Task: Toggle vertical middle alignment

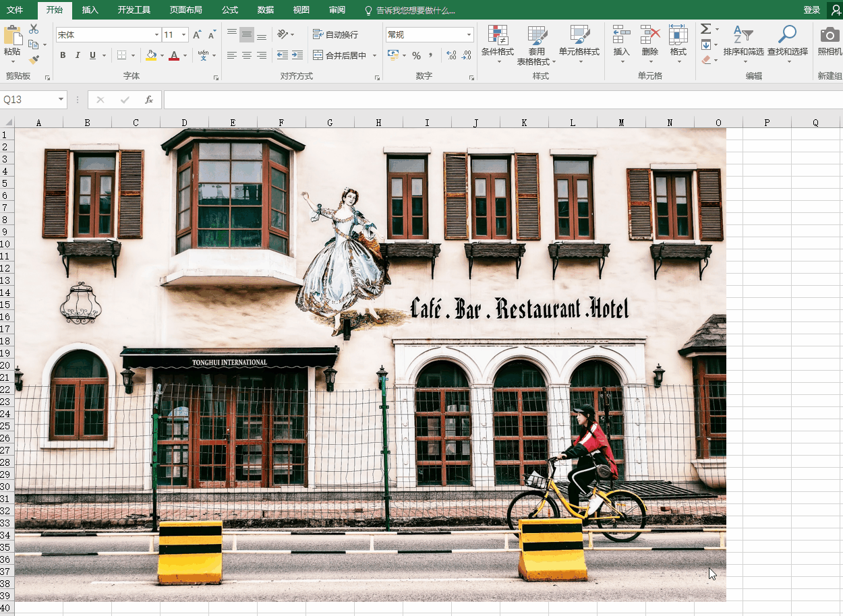Action: pos(247,34)
